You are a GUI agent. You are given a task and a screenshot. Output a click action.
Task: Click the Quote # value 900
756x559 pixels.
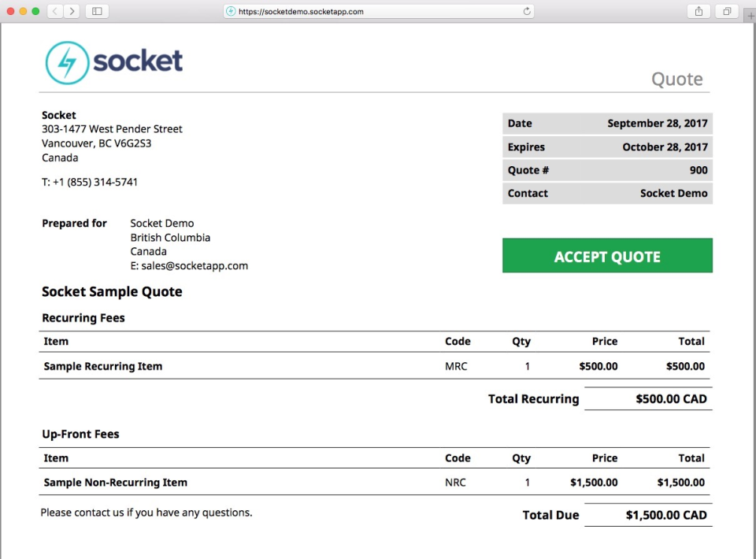point(698,170)
